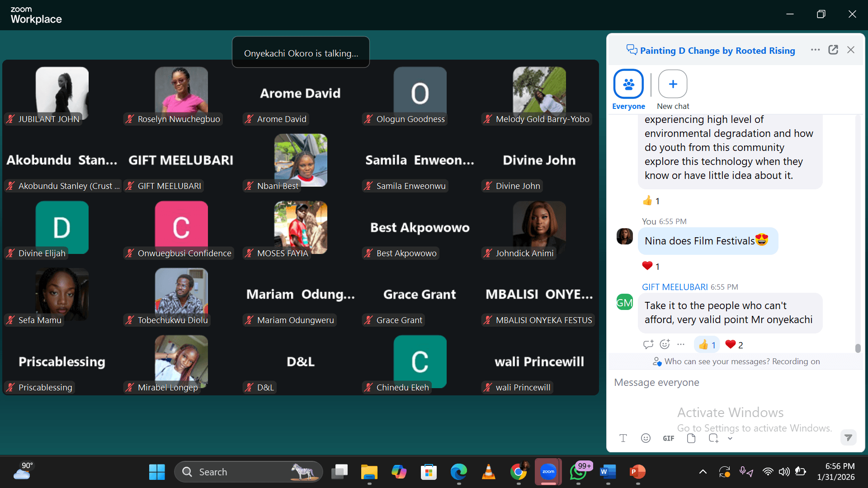
Task: Attach a file using the file icon
Action: pos(691,438)
